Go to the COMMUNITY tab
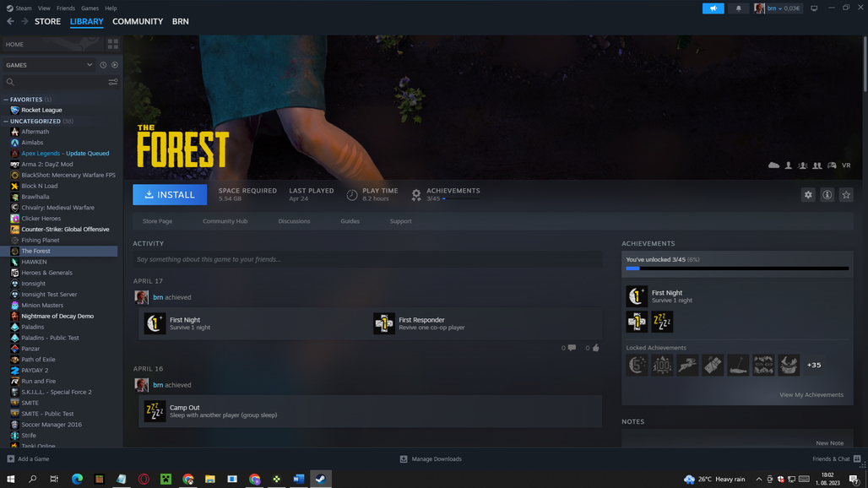The width and height of the screenshot is (868, 488). tap(138, 22)
